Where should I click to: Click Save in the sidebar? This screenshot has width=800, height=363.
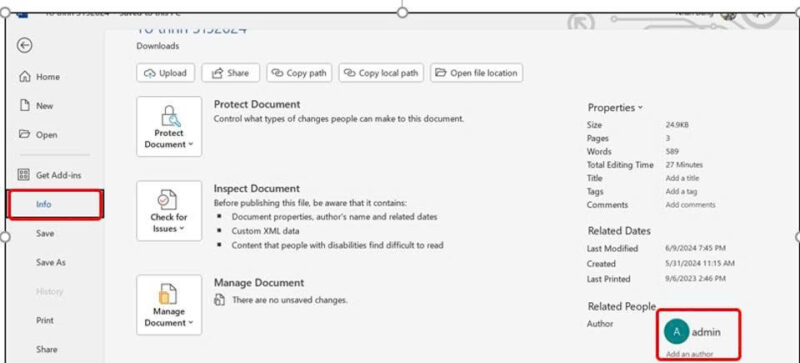coord(45,233)
